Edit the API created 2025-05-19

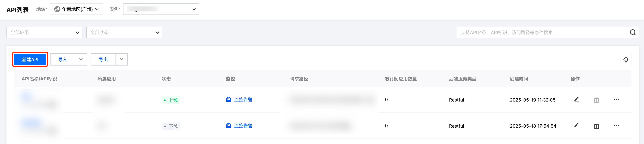click(577, 100)
